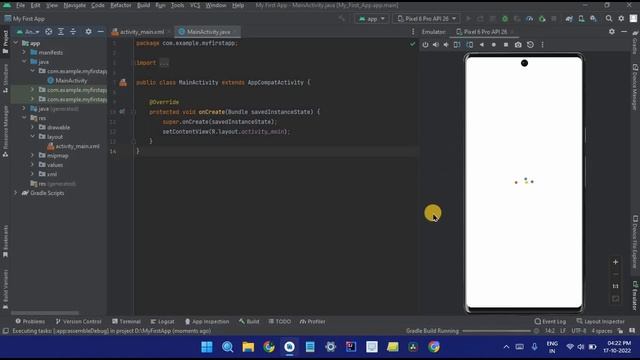The image size is (640, 360).
Task: Open the VCS menu
Action: pyautogui.click(x=195, y=5)
